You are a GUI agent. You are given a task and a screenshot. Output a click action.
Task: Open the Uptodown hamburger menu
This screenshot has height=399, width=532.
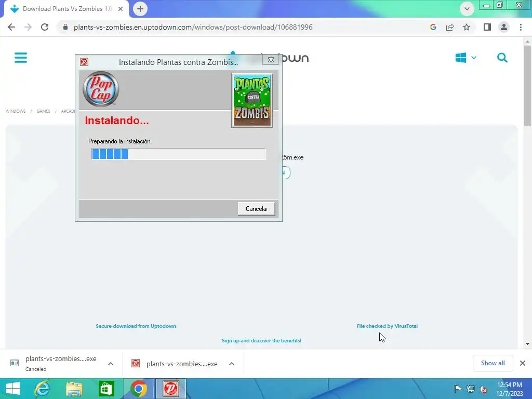click(21, 58)
